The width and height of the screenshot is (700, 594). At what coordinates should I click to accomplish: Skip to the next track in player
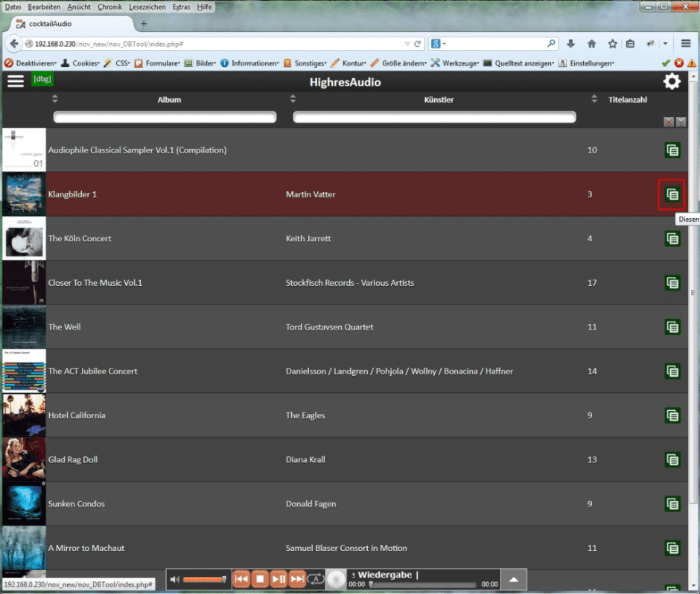coord(296,579)
